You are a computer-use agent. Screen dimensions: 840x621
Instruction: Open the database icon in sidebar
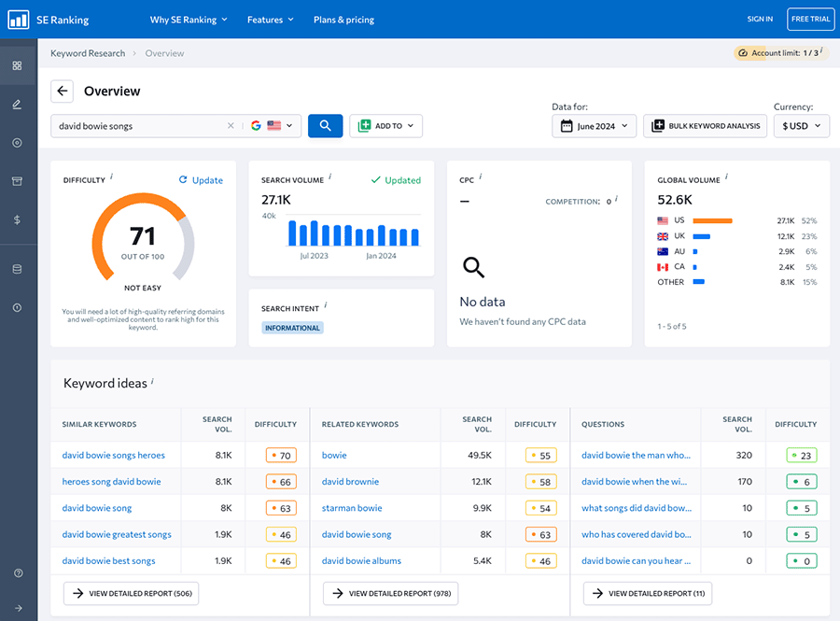tap(17, 269)
